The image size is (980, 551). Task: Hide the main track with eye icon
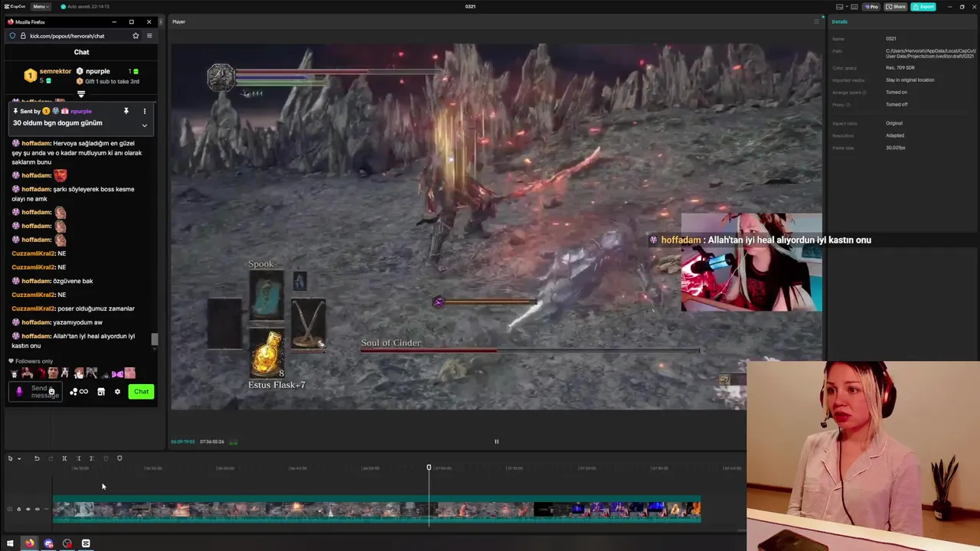click(28, 509)
